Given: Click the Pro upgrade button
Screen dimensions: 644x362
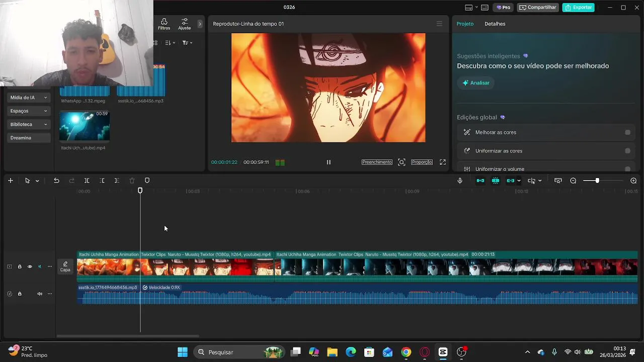Looking at the screenshot, I should click(504, 8).
